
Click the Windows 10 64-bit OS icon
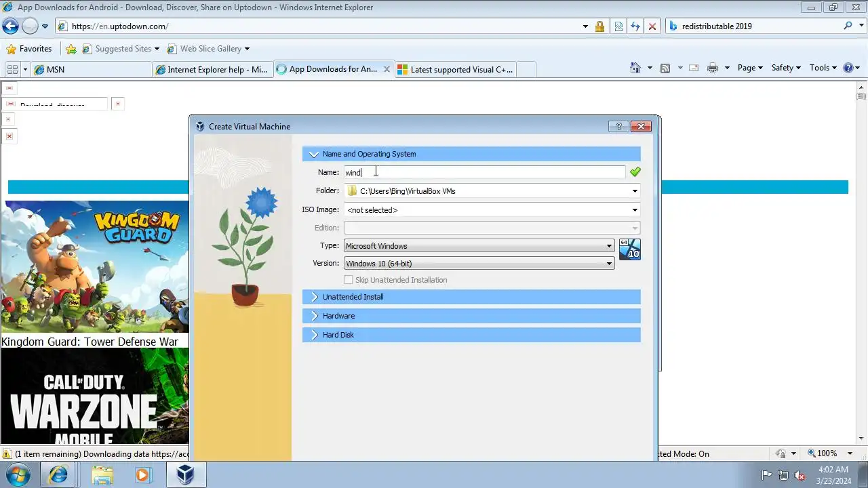[x=630, y=249]
